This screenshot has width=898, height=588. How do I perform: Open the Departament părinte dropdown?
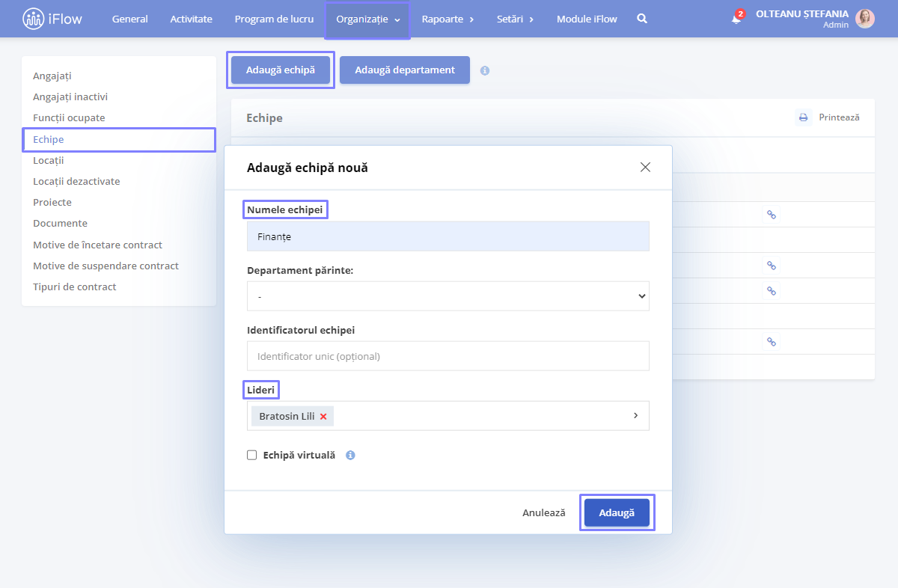[x=448, y=296]
